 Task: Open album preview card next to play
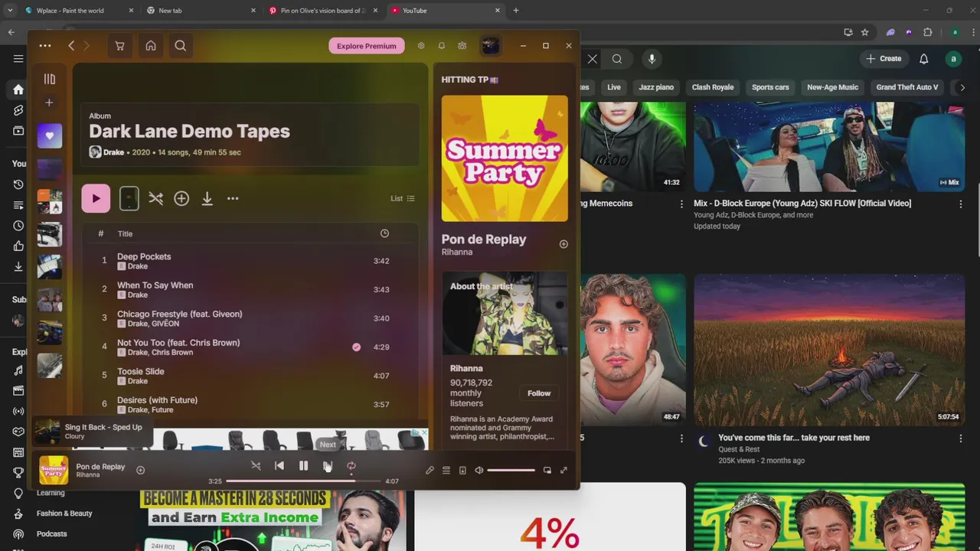pyautogui.click(x=129, y=198)
